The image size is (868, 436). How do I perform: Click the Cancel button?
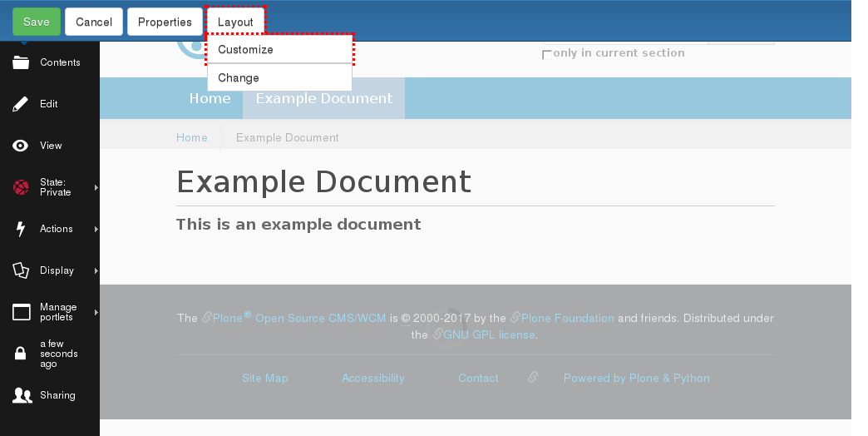[x=94, y=22]
